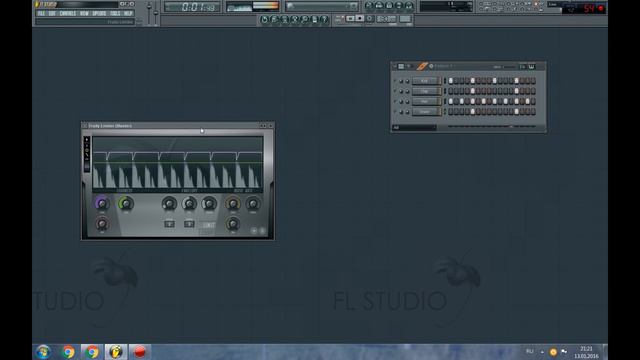The image size is (640, 360).
Task: Open the FILE menu
Action: (x=41, y=13)
